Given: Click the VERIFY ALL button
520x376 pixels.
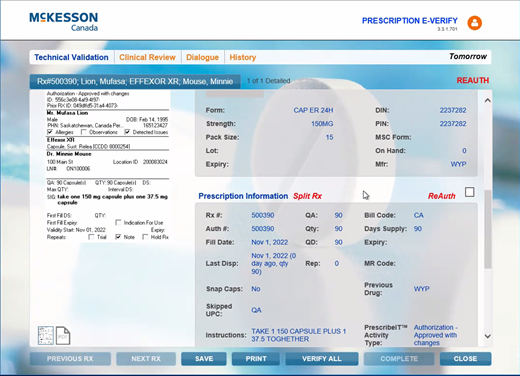Looking at the screenshot, I should 322,359.
